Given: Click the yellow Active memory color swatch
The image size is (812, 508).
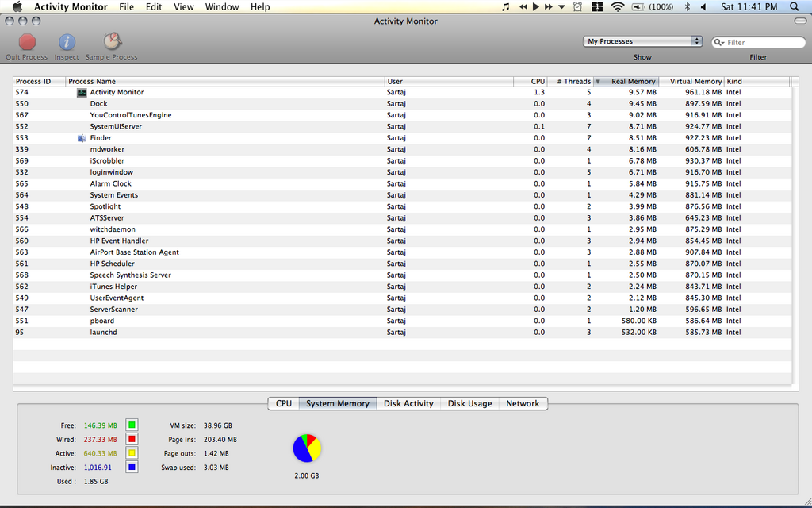Looking at the screenshot, I should click(132, 453).
